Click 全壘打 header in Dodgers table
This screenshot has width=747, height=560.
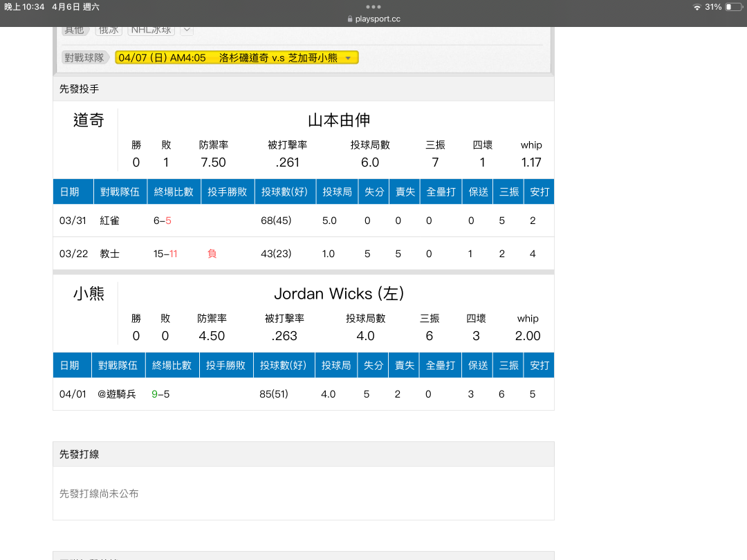(x=441, y=192)
